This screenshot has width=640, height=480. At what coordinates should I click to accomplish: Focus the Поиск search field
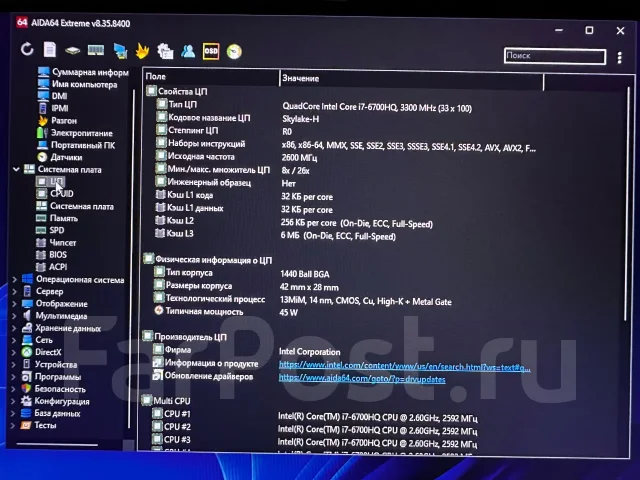click(x=555, y=56)
